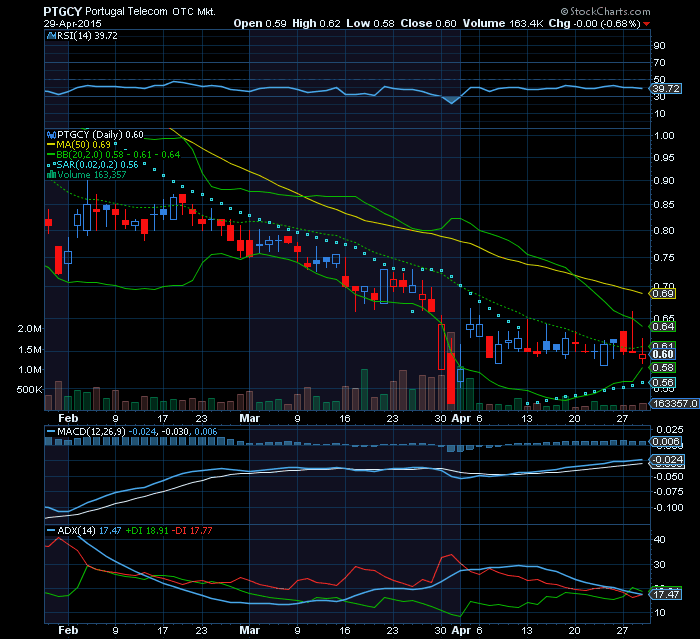Click the 17.47 ADX axis value tag
This screenshot has width=700, height=639.
click(666, 594)
